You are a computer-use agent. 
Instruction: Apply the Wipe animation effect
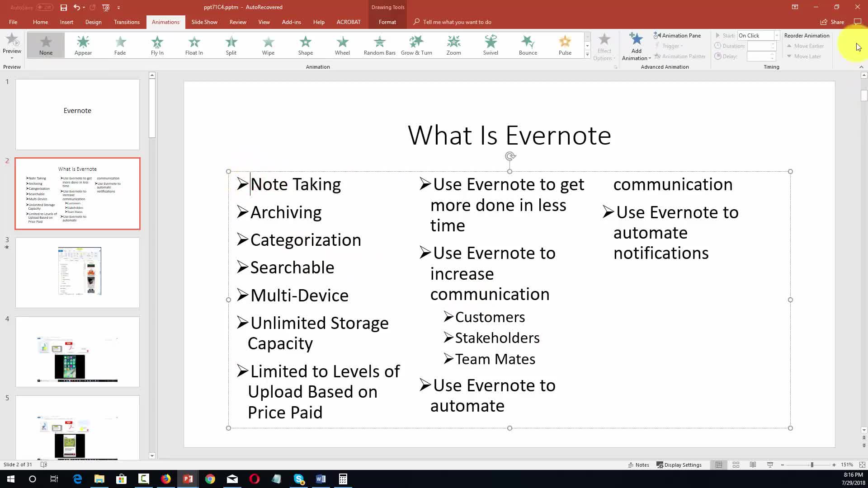pos(268,45)
